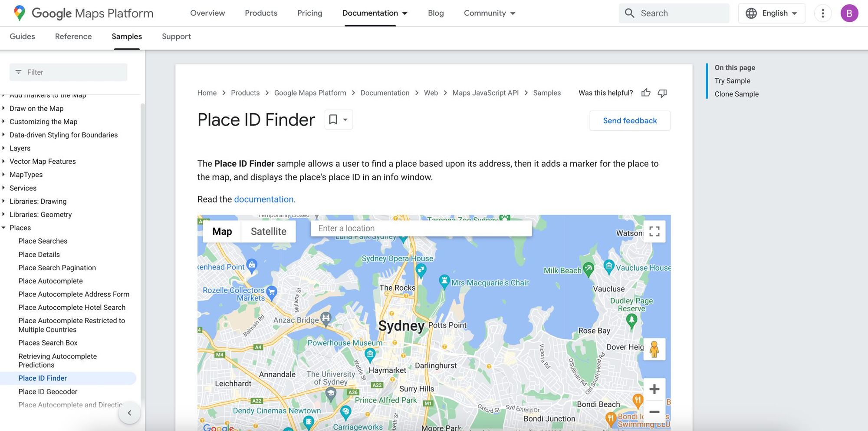Viewport: 868px width, 431px height.
Task: Click the top Search field
Action: pos(674,13)
